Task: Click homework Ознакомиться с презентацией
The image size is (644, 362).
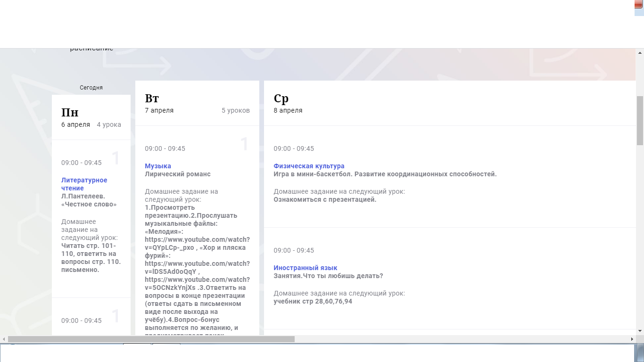Action: pos(325,199)
